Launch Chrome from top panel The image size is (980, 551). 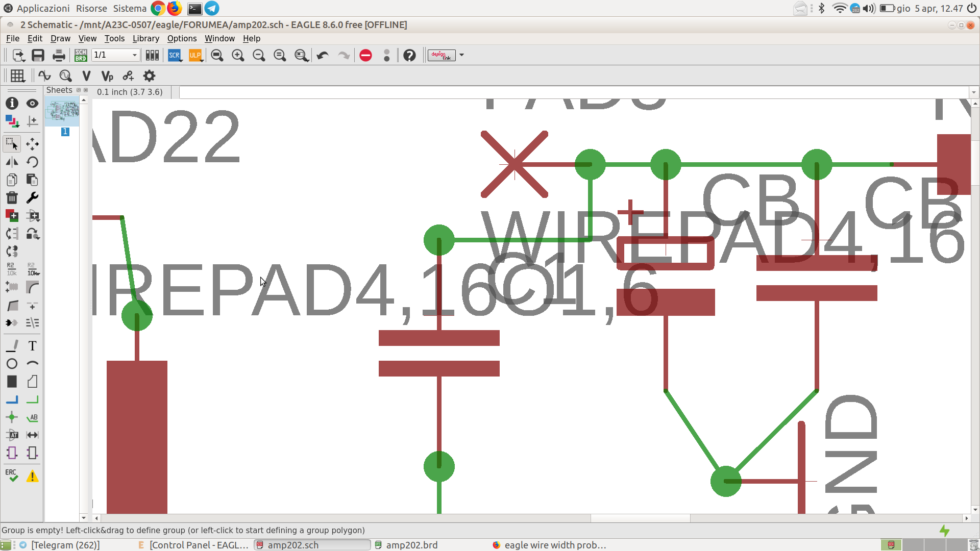point(158,8)
